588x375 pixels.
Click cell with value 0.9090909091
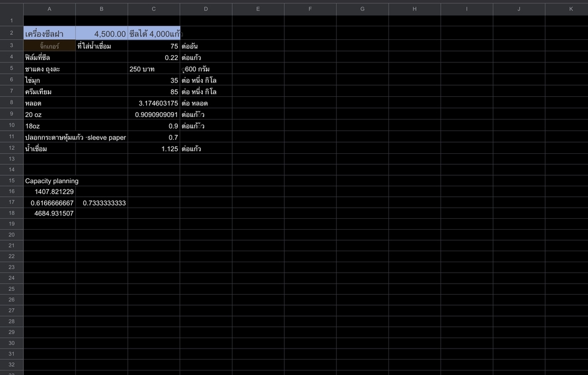coord(154,115)
